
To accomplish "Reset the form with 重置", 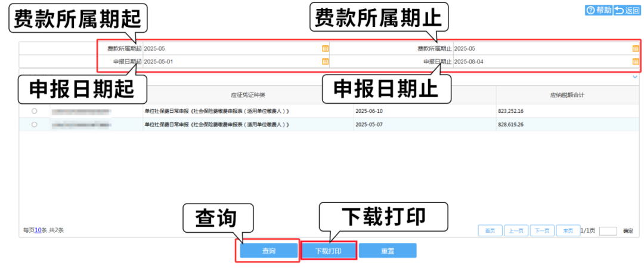I will pyautogui.click(x=388, y=251).
